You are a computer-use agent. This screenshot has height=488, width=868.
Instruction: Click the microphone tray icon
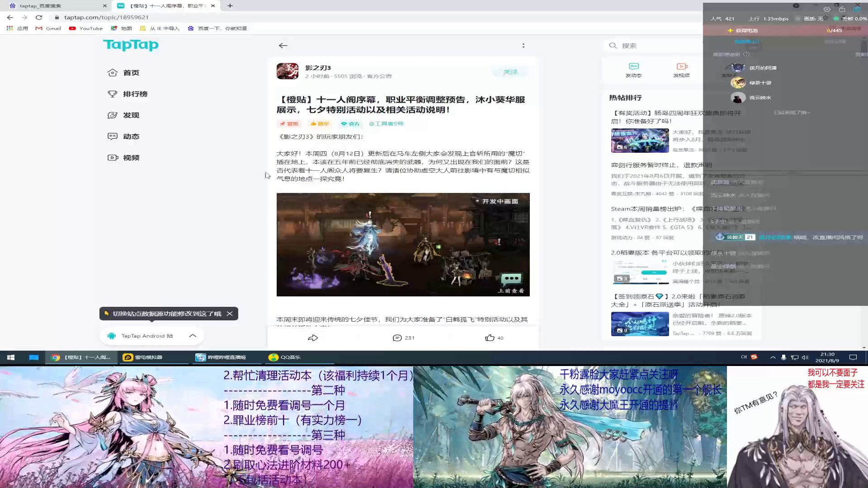783,357
